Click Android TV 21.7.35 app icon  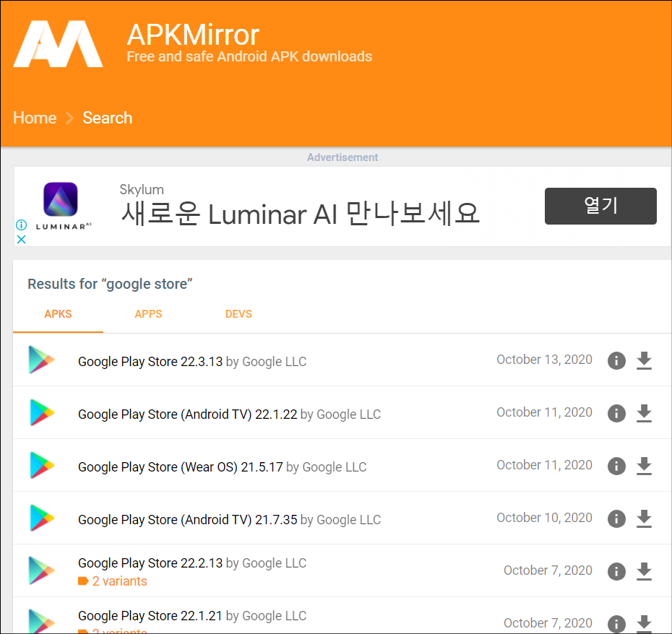[x=42, y=518]
